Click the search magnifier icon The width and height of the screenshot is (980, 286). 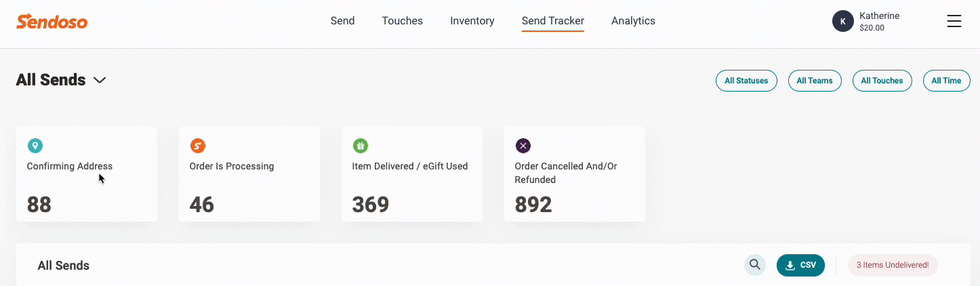754,265
